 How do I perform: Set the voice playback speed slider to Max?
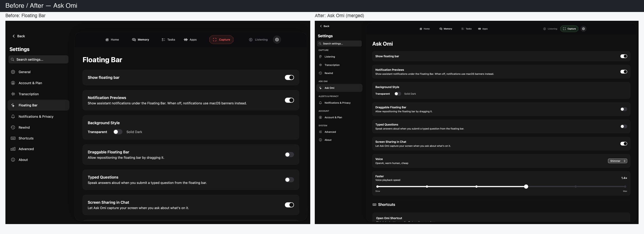click(625, 187)
